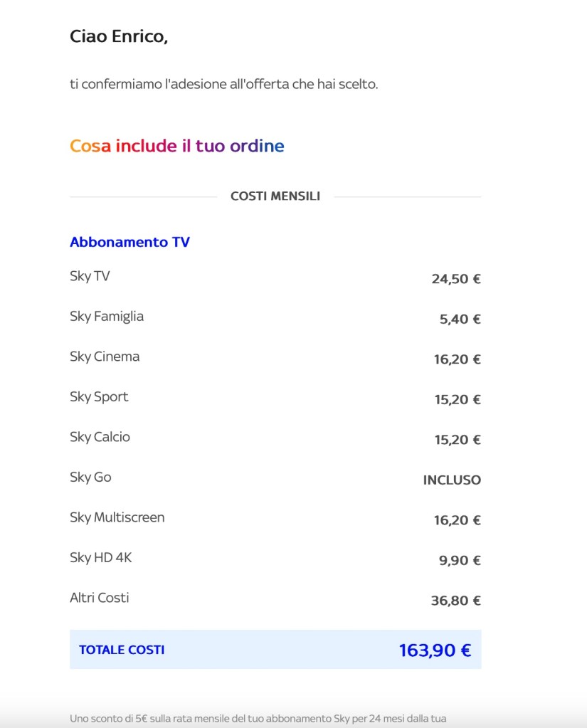Click the Sky Go label
Screen dimensions: 587x728
[90, 478]
